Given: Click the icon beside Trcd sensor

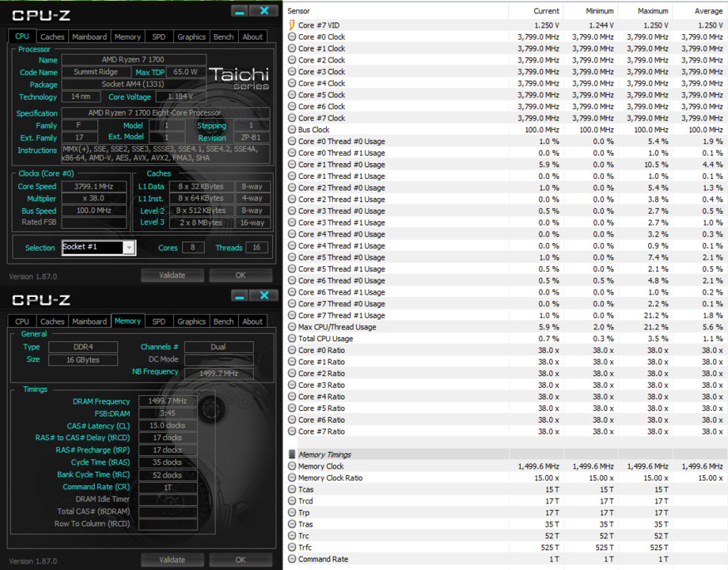Looking at the screenshot, I should click(292, 501).
